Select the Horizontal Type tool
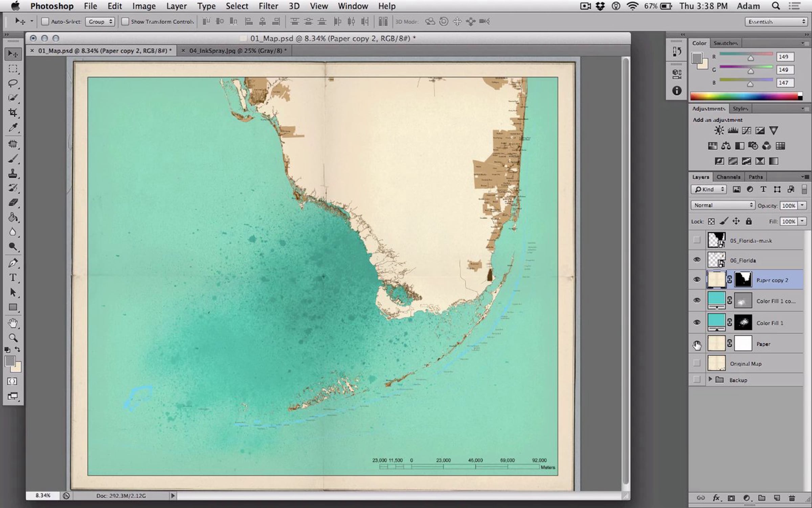 (x=13, y=278)
